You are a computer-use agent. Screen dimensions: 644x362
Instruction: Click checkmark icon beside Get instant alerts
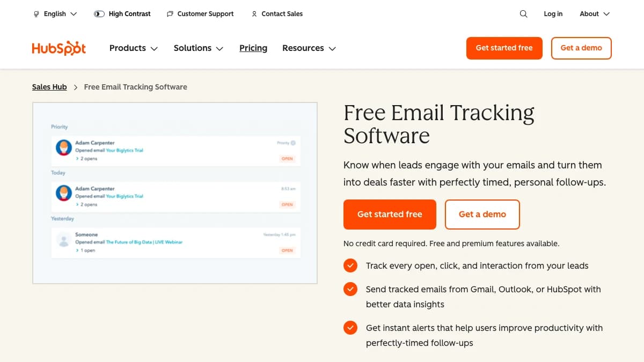coord(350,328)
